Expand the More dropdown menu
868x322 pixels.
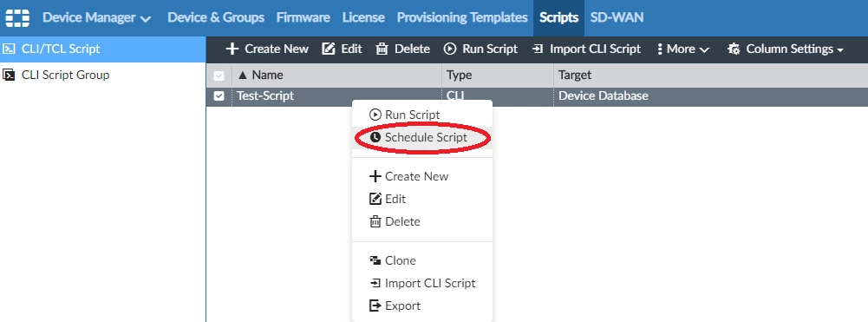pyautogui.click(x=682, y=49)
